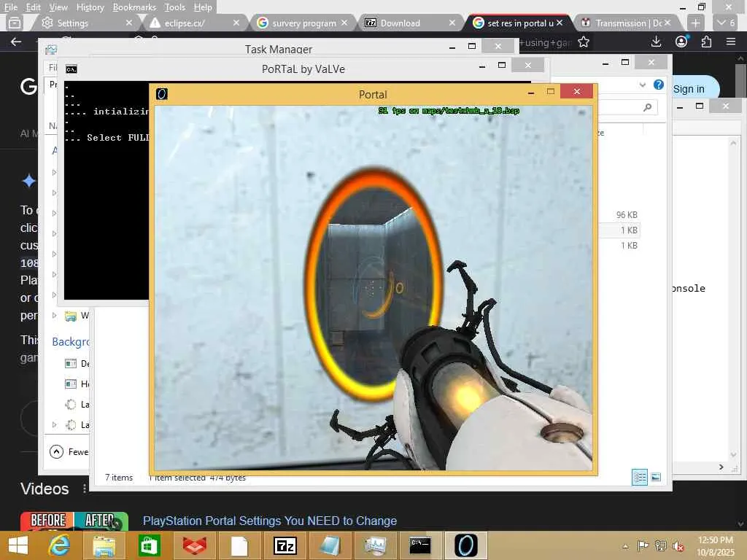Open the File menu in browser

(10, 7)
